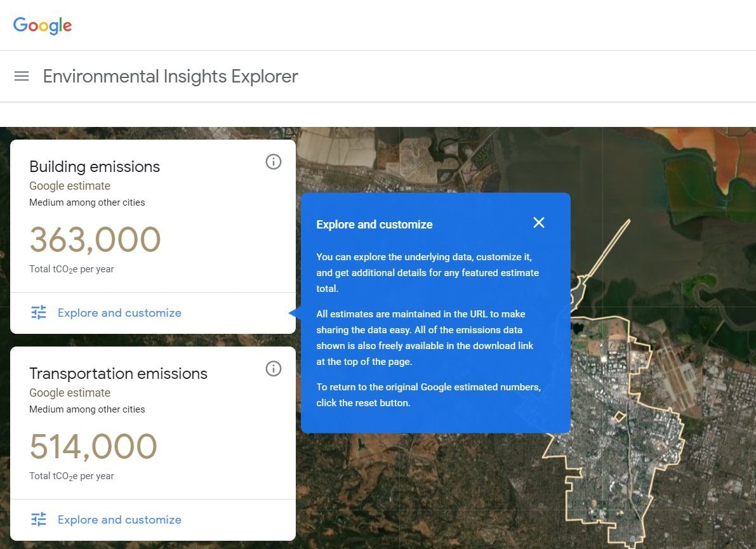Viewport: 756px width, 549px height.
Task: Click the sliders icon in the Transportation emissions card
Action: click(x=39, y=519)
